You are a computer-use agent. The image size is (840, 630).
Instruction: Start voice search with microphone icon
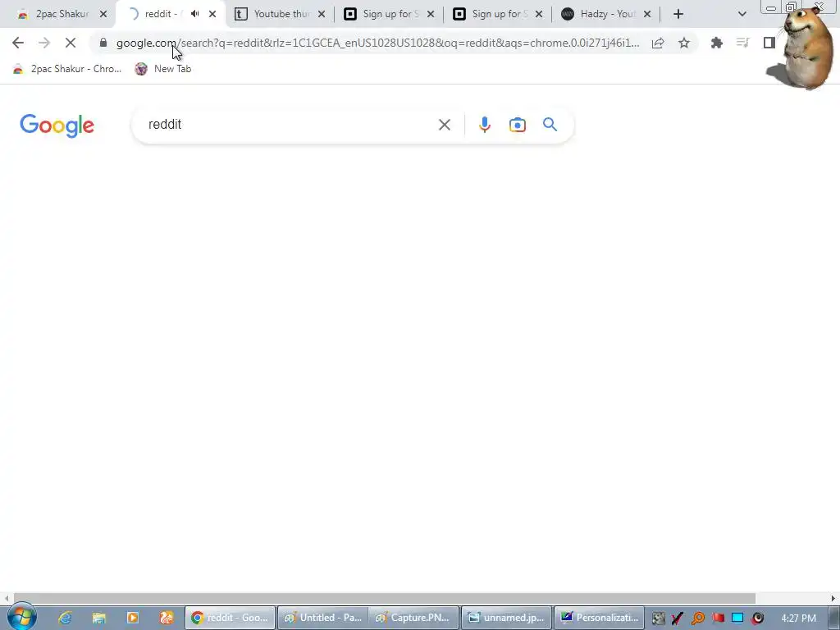[484, 125]
